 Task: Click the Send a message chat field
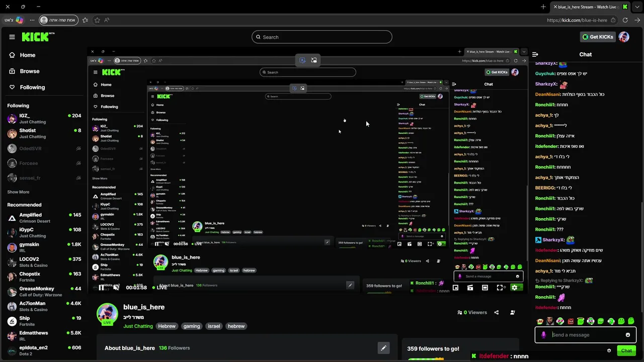(x=586, y=335)
